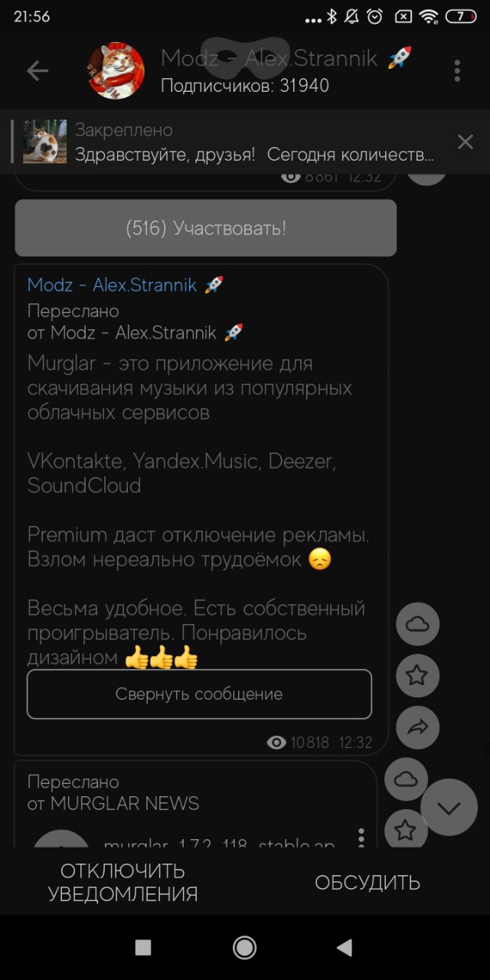Tap the back arrow in the header
Viewport: 490px width, 980px height.
[x=38, y=71]
